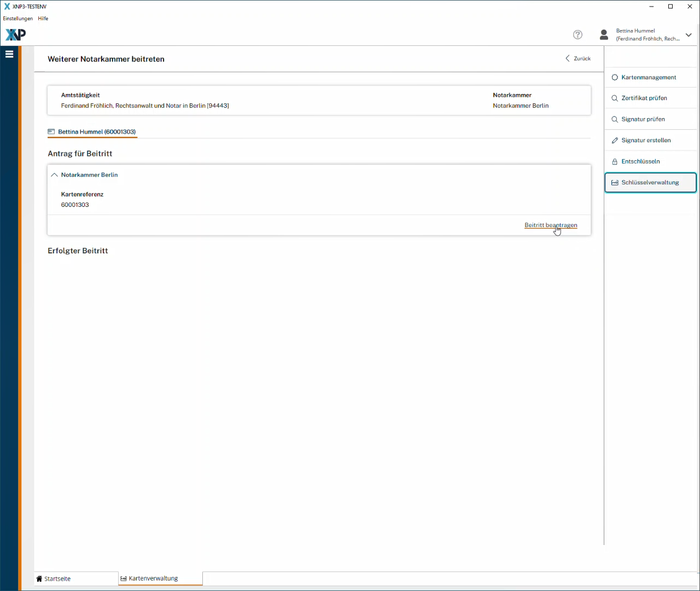
Task: Select Schlüsselverwaltung in the right panel
Action: coord(650,183)
